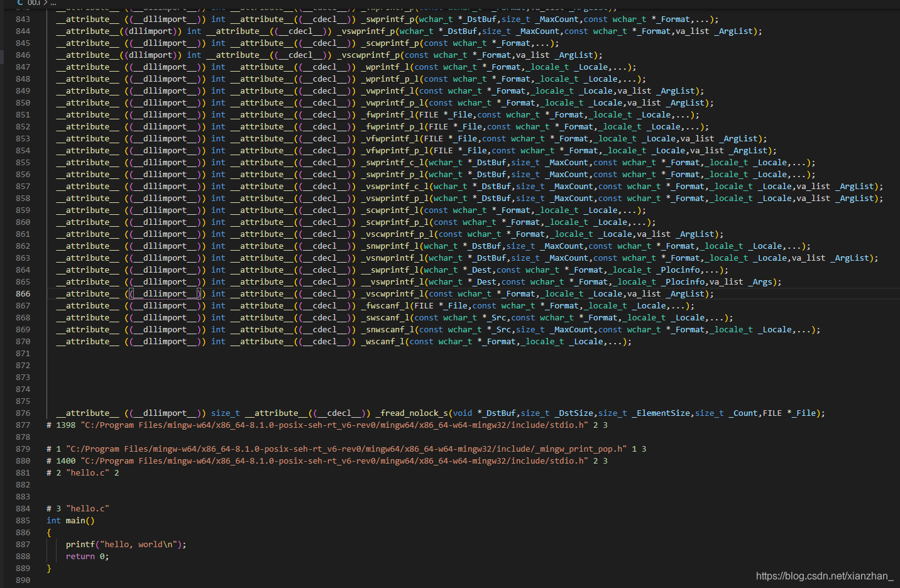The height and width of the screenshot is (588, 900).
Task: Click the _swprintf_p function name on line 843
Action: (387, 19)
